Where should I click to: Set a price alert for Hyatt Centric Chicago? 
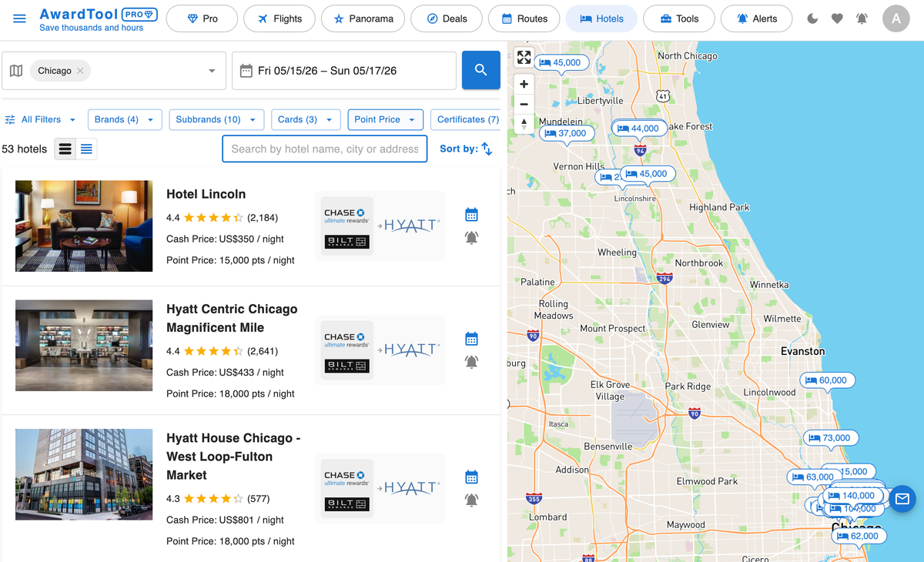click(471, 362)
